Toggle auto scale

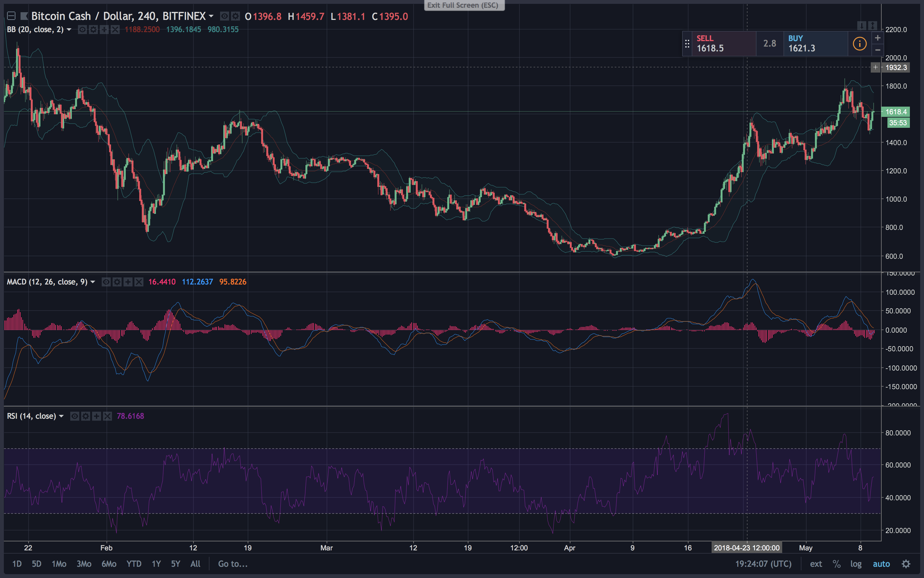click(881, 564)
